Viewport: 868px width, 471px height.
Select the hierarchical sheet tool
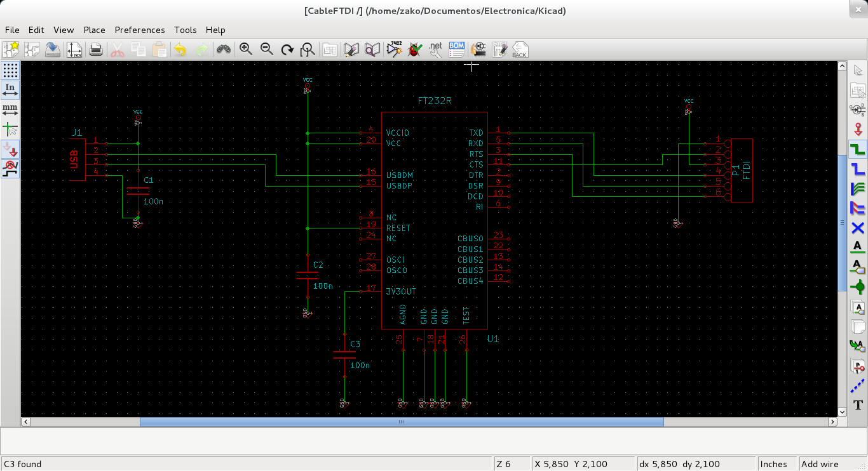tap(857, 327)
